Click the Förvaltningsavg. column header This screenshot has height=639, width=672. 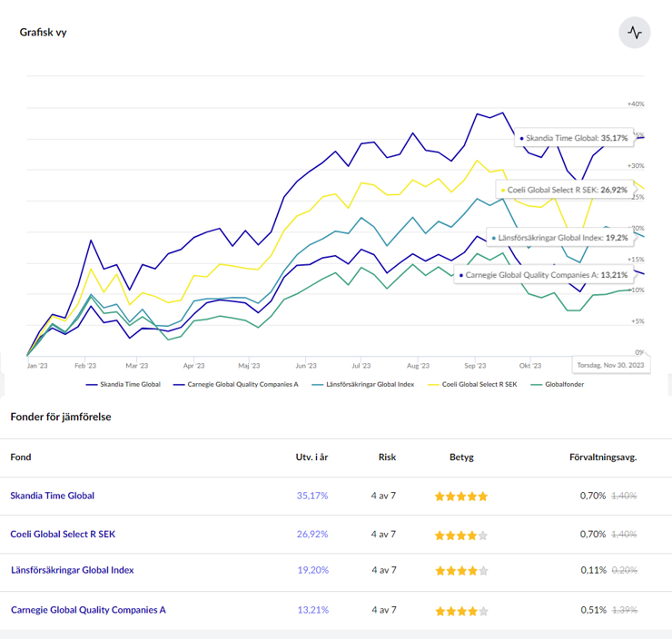[603, 457]
